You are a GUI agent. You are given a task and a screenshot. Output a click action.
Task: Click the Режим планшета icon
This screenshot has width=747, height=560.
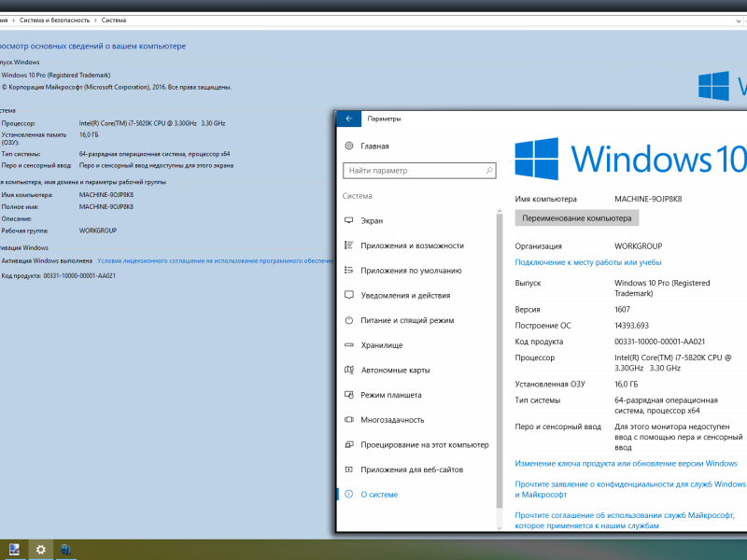click(348, 395)
